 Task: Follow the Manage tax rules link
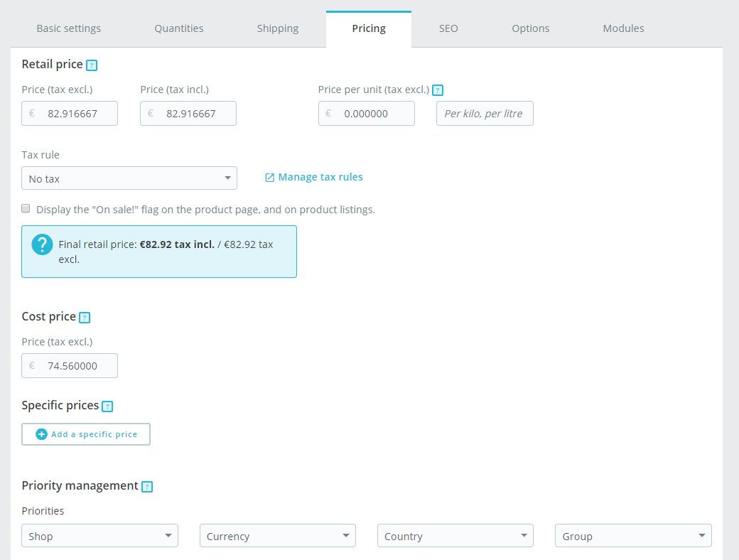(320, 177)
